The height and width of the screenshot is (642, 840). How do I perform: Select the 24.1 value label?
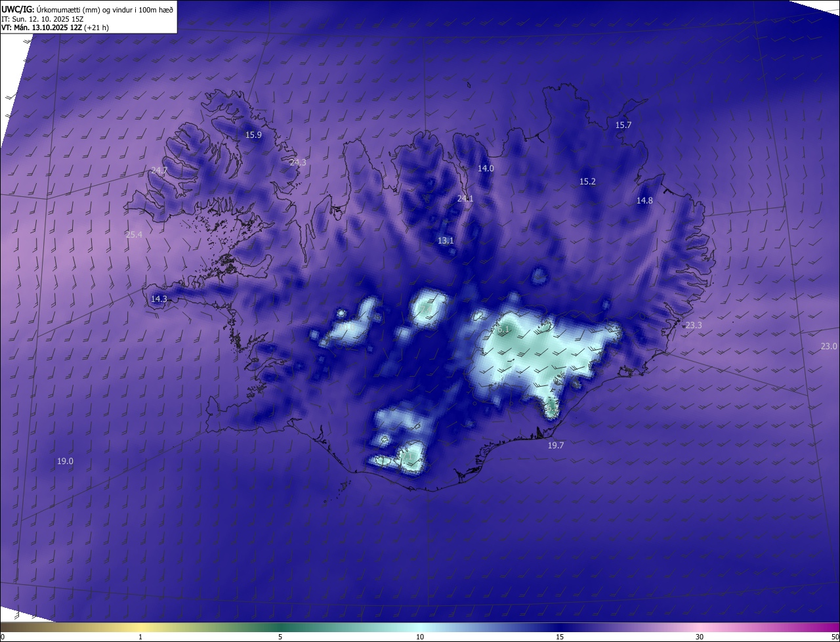coord(465,199)
